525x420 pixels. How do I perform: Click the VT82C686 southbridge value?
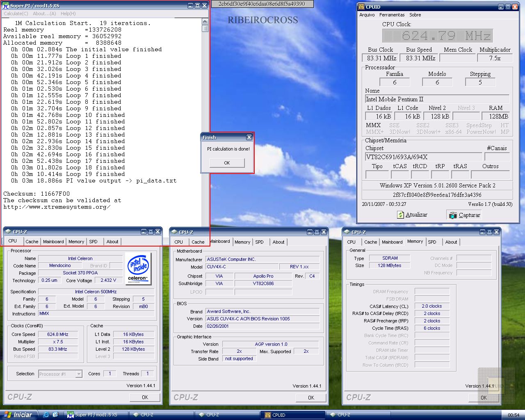[263, 283]
